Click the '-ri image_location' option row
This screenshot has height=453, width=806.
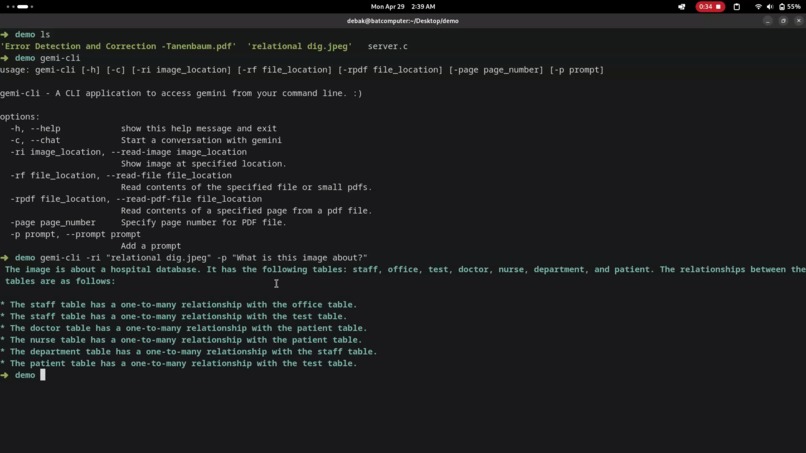click(129, 152)
